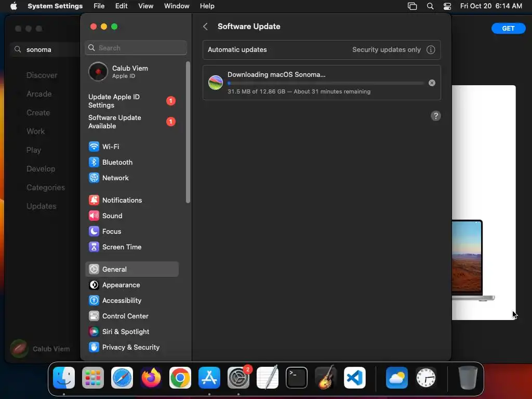This screenshot has width=532, height=399.
Task: Click System Settings Dock icon with badge
Action: point(238,378)
